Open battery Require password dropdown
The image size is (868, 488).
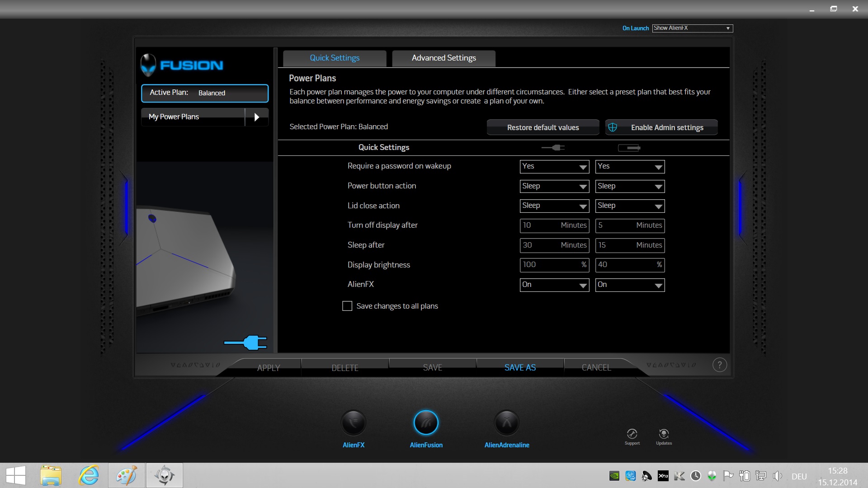(x=630, y=166)
